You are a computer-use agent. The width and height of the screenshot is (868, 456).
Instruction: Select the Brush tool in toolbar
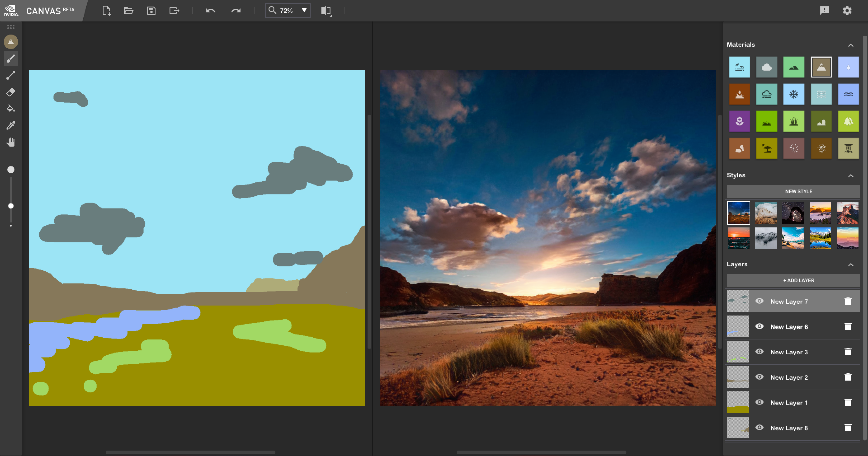coord(10,58)
